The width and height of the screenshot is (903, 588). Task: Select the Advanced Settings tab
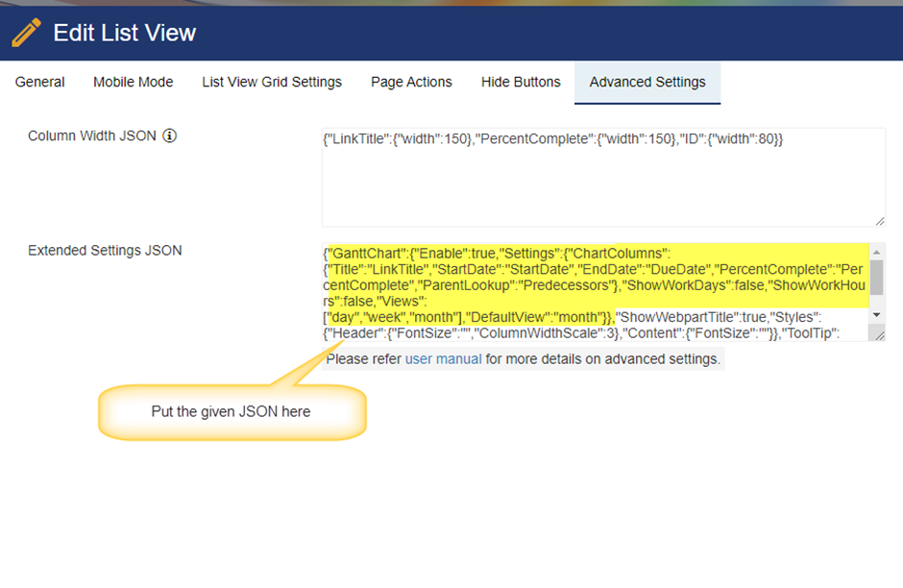tap(647, 83)
